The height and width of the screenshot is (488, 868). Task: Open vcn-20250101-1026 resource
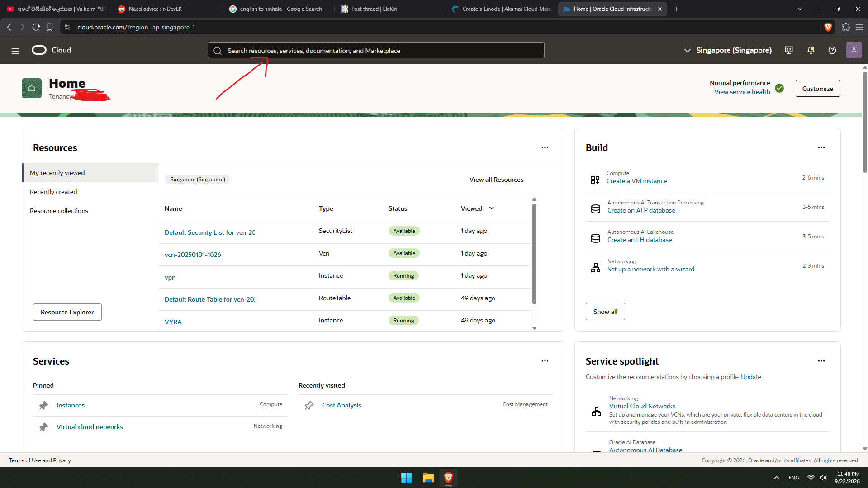[193, 255]
